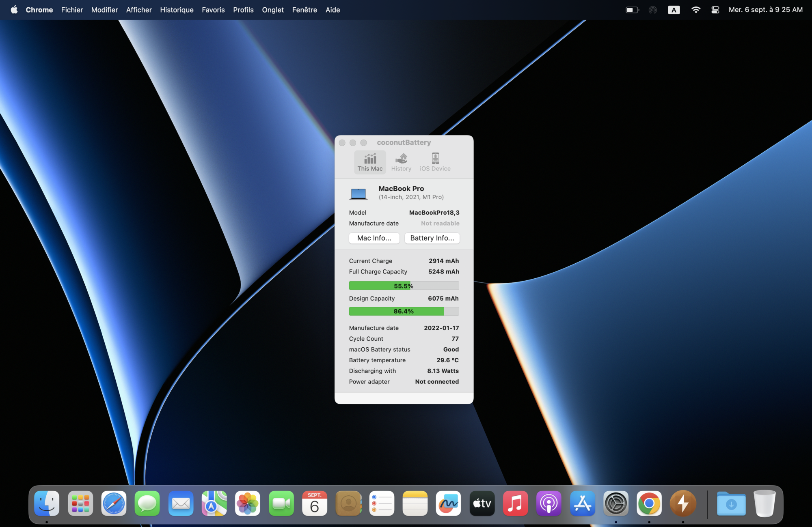The image size is (812, 527).
Task: Click the battery status icon in menu bar
Action: [x=632, y=10]
